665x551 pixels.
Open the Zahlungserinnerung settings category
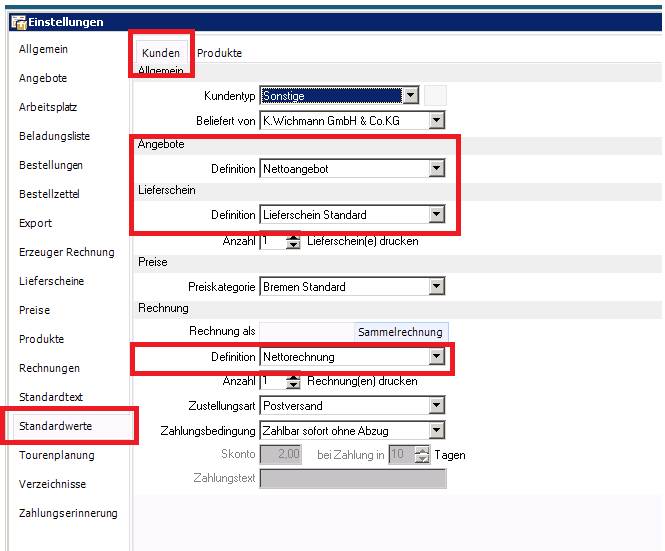(68, 513)
